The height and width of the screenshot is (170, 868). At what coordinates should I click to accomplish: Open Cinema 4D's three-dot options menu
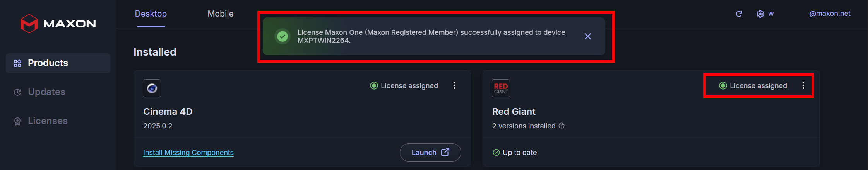[x=454, y=85]
